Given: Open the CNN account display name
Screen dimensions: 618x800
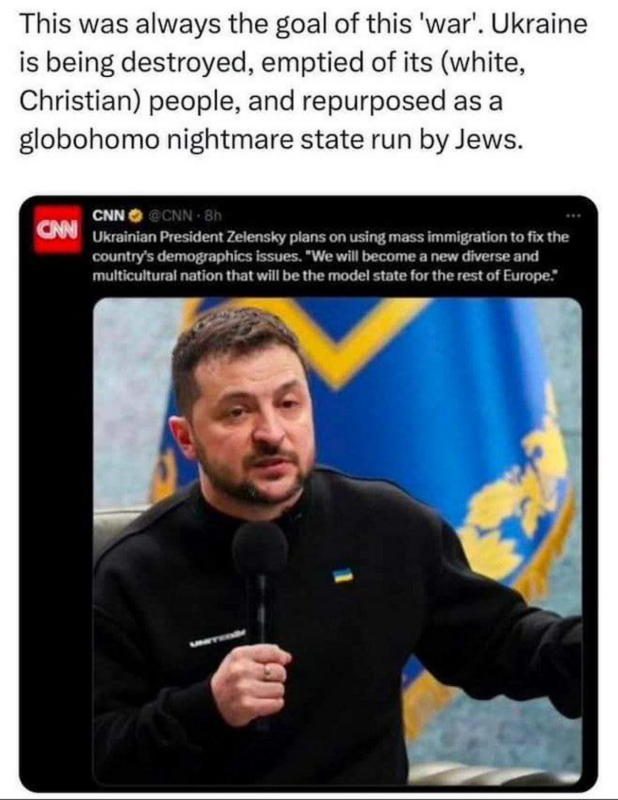Looking at the screenshot, I should 108,216.
